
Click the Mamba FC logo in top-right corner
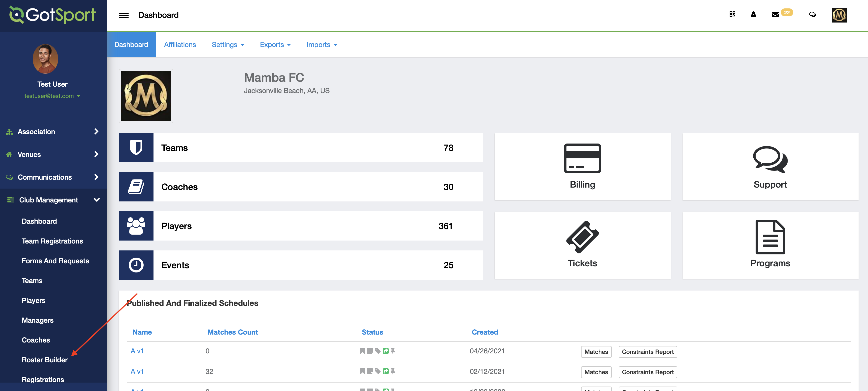pyautogui.click(x=839, y=15)
